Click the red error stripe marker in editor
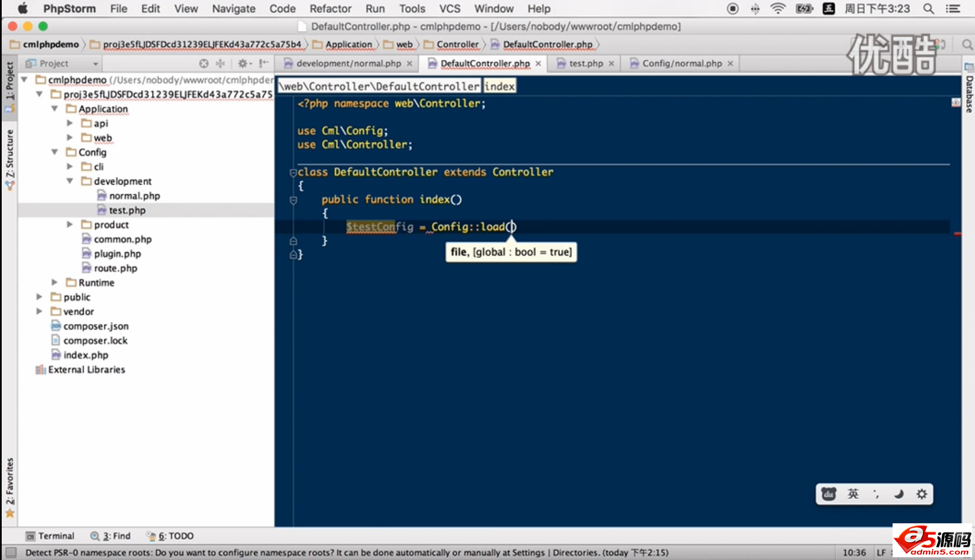The height and width of the screenshot is (560, 975). pos(956,233)
